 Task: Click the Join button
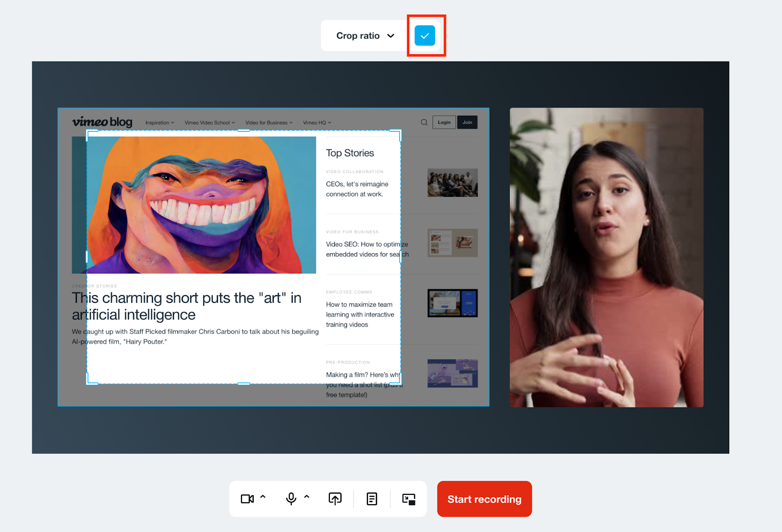(x=467, y=122)
